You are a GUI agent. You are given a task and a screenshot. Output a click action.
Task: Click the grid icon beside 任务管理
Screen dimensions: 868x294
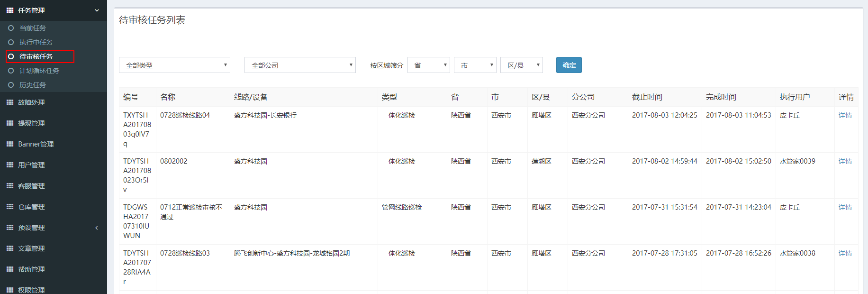pos(10,10)
